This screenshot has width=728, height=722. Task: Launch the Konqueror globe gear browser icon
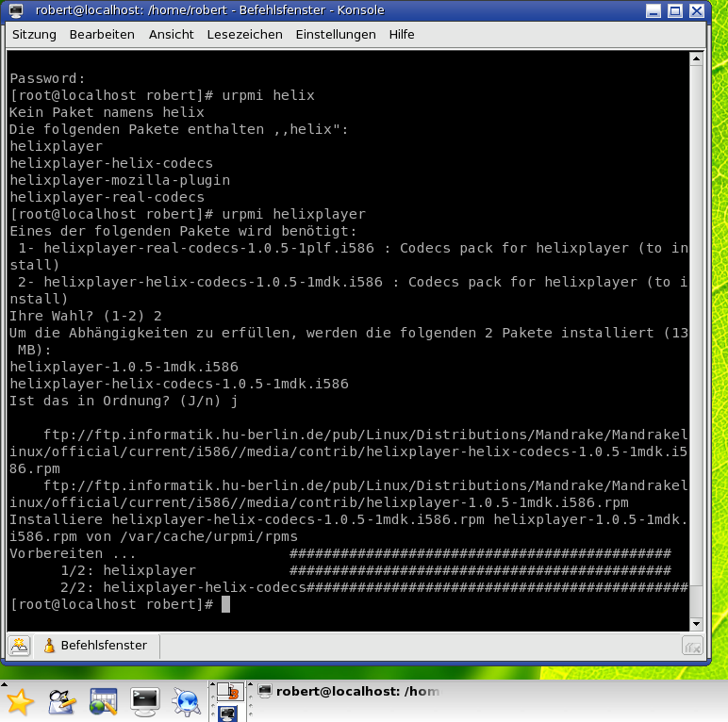coord(187,701)
